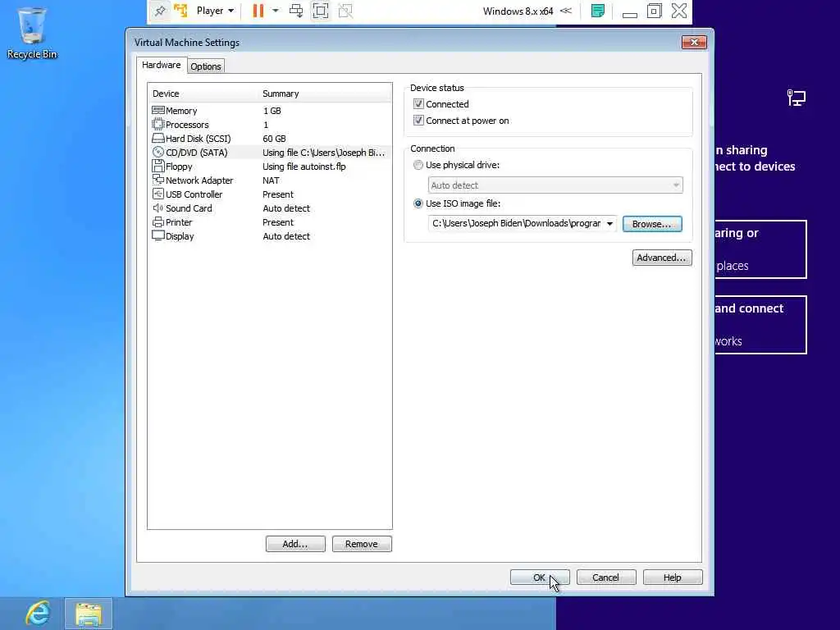Expand the ISO image path dropdown arrow
The height and width of the screenshot is (630, 840).
(609, 223)
